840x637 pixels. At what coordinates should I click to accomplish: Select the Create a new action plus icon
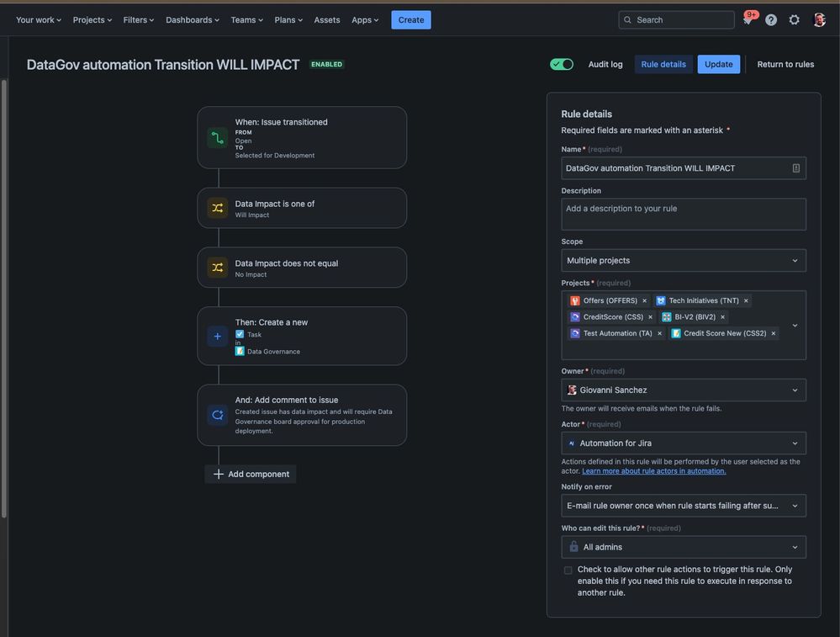218,337
